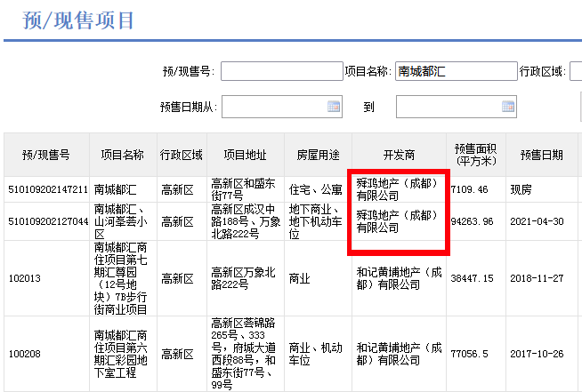Click address 高新区万象北路222号

click(x=243, y=278)
